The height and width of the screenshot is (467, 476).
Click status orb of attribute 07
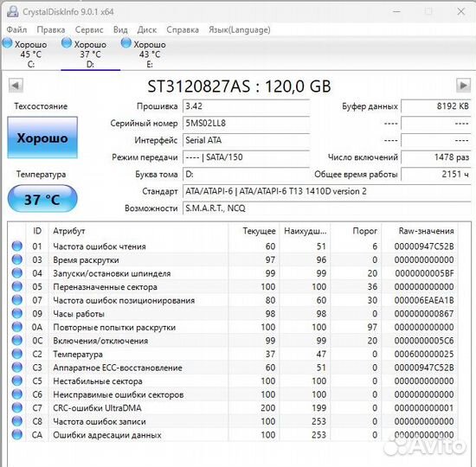click(x=17, y=300)
